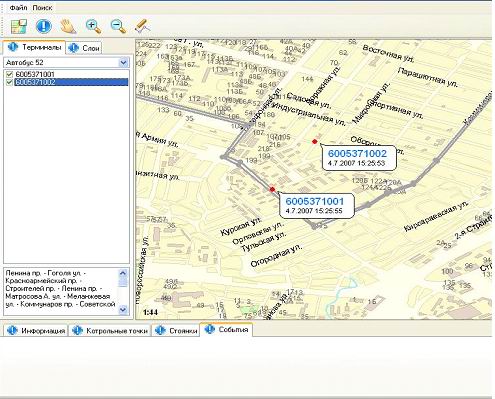Viewport: 495px width, 399px height.
Task: Click route description scroll down arrow
Action: 123,310
